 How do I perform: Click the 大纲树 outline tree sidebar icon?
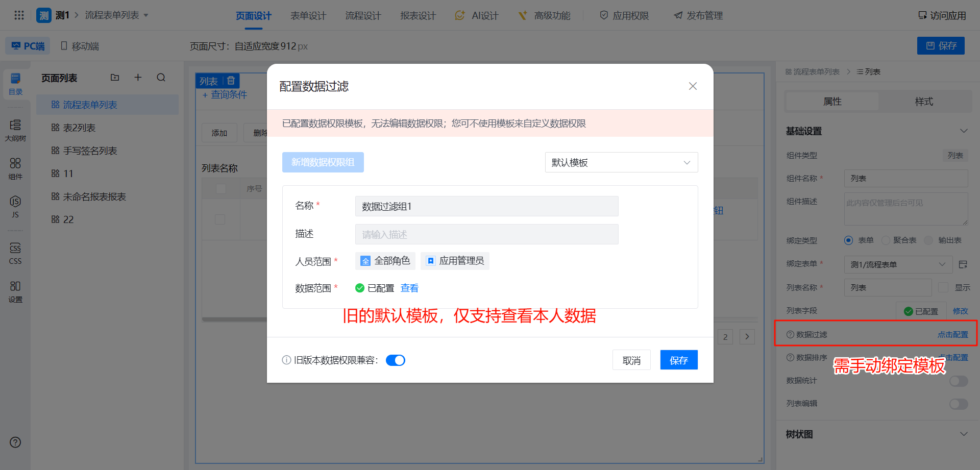[15, 130]
